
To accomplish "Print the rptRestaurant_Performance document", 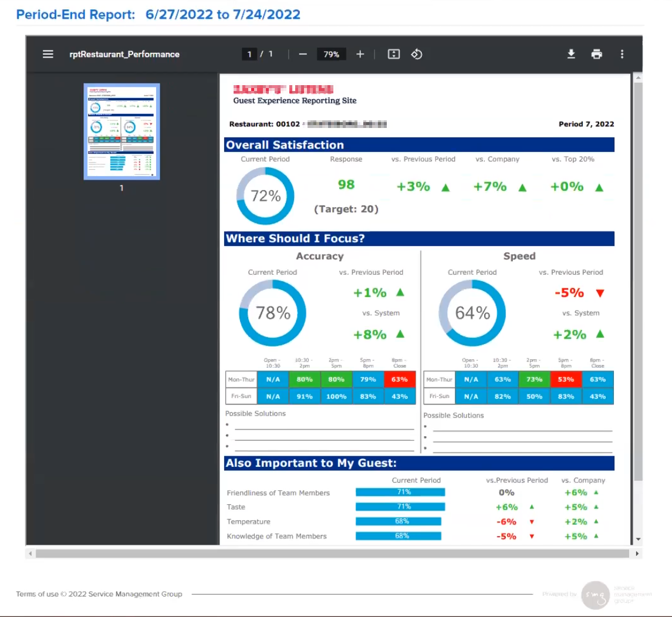I will pos(596,53).
